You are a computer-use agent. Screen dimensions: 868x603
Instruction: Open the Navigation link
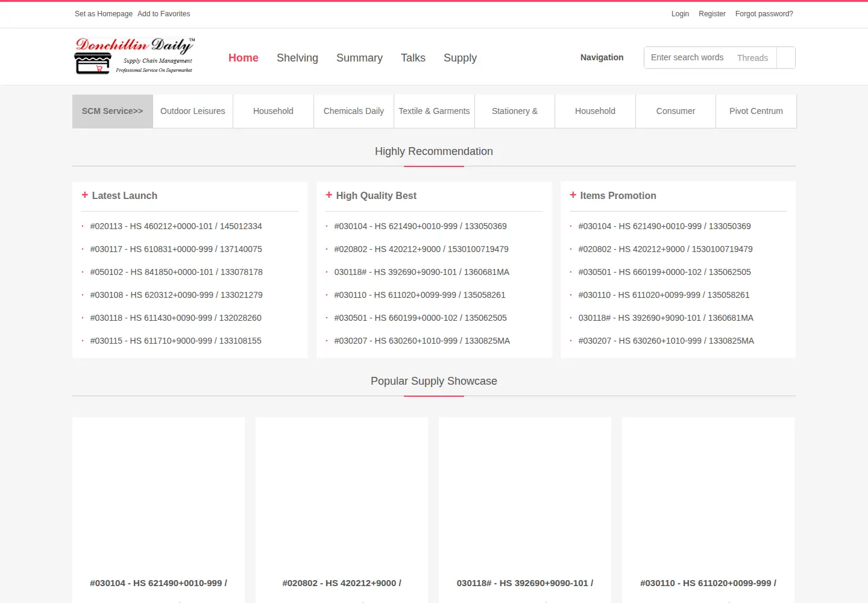[x=602, y=57]
